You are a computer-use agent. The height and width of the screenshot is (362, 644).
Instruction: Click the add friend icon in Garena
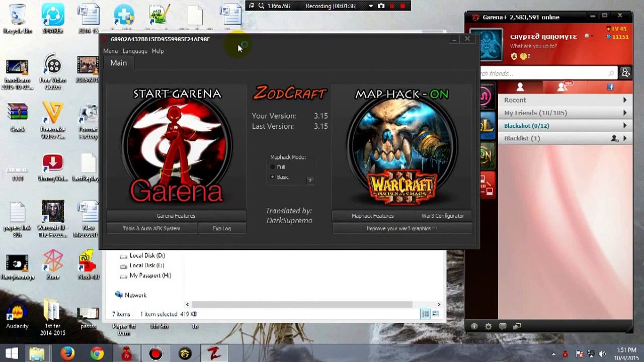pyautogui.click(x=625, y=73)
